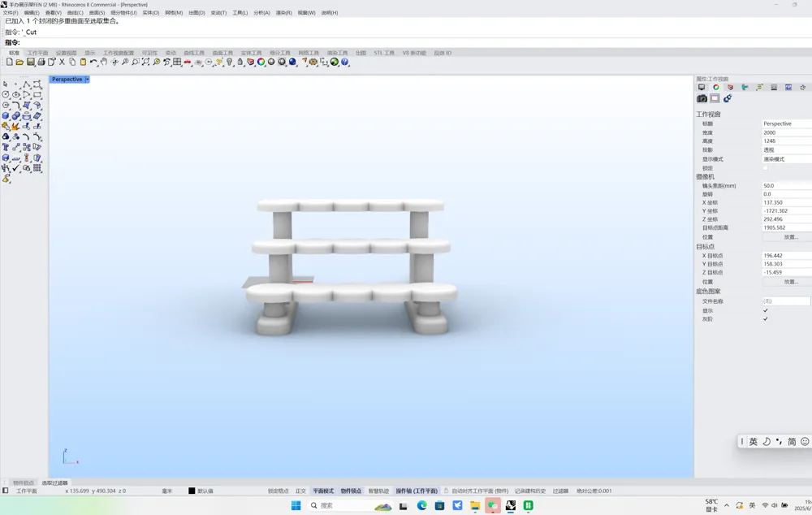
Task: Toggle 物件锁点 in the status bar
Action: coord(351,491)
